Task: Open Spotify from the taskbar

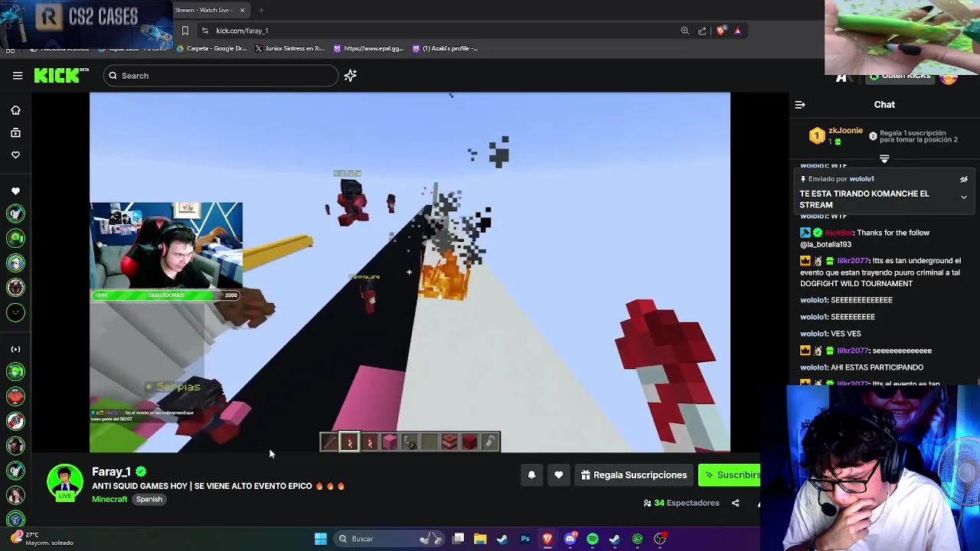Action: pyautogui.click(x=593, y=539)
